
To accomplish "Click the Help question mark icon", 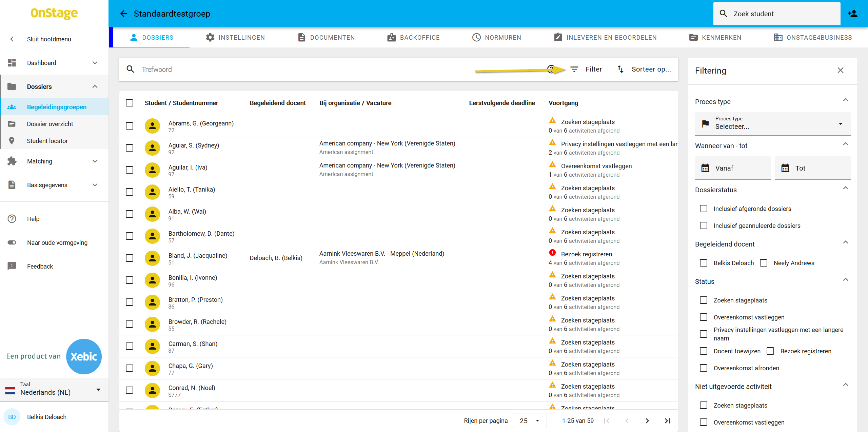I will 12,219.
